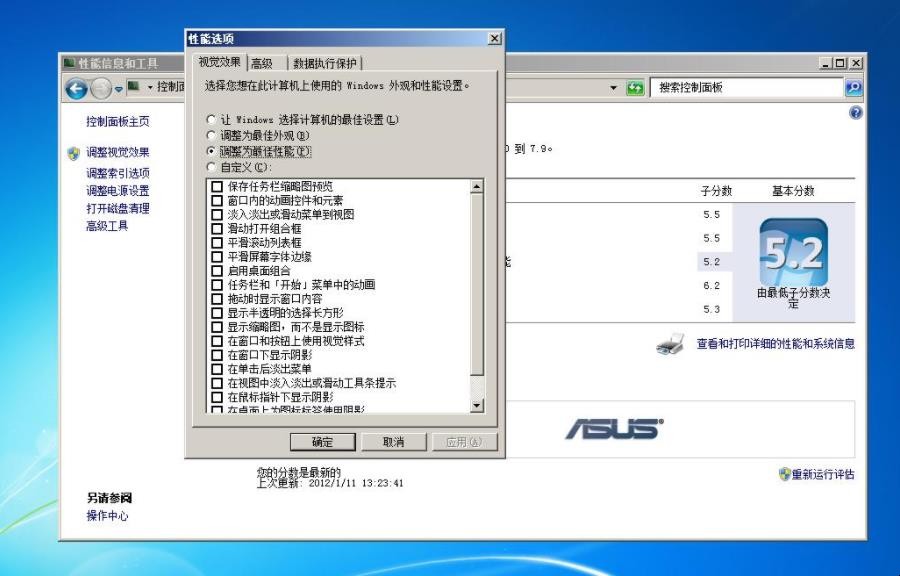Check 平滑屏幕字体边缘
This screenshot has width=900, height=576.
pos(217,256)
